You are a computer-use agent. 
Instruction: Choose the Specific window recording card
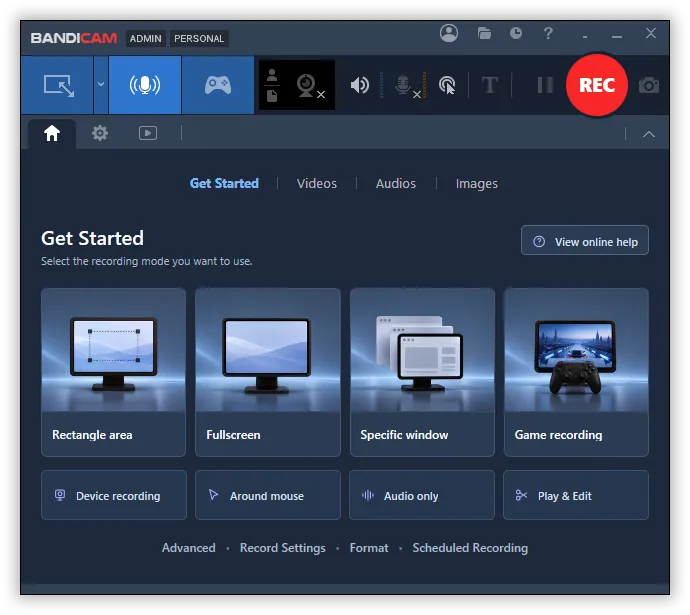(x=422, y=372)
